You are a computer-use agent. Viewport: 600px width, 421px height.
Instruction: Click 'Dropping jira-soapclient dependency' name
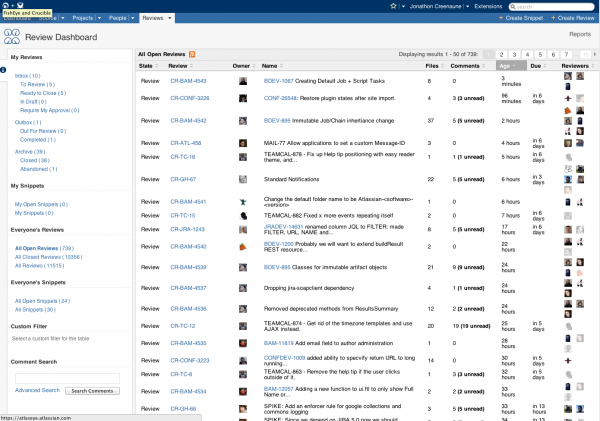click(309, 288)
